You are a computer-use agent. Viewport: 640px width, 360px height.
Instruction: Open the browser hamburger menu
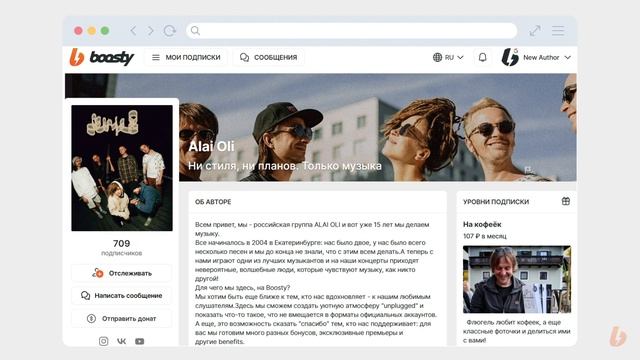coord(558,31)
